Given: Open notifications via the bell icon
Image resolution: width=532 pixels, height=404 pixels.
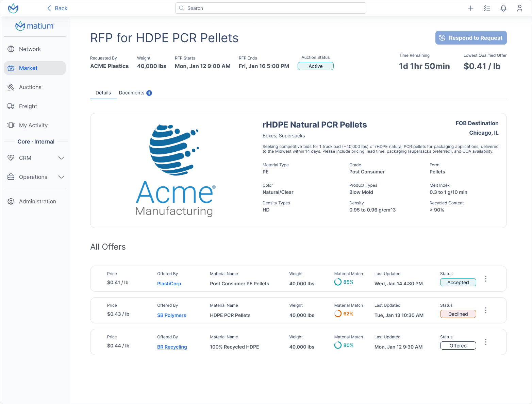Looking at the screenshot, I should pos(503,8).
